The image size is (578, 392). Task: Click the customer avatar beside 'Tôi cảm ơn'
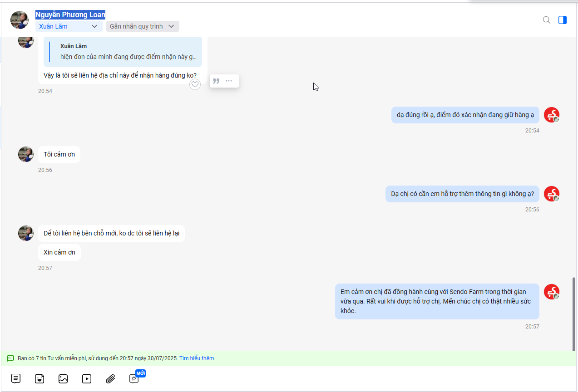point(26,154)
